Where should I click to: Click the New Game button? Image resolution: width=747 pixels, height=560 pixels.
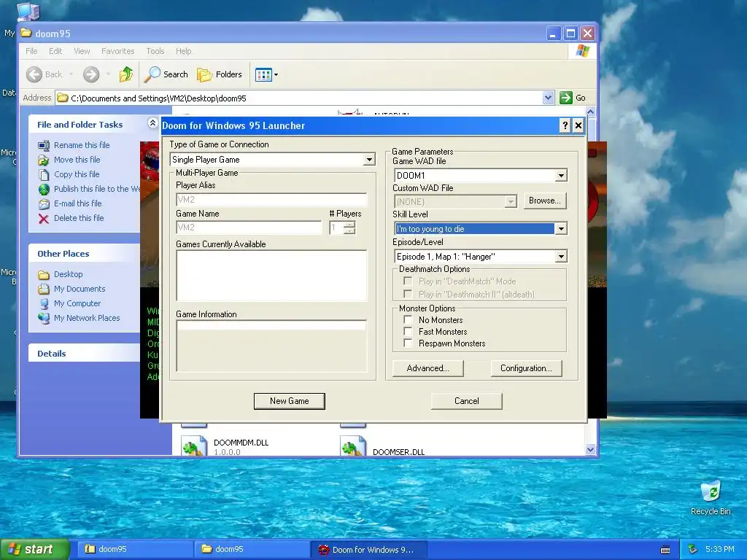[289, 401]
